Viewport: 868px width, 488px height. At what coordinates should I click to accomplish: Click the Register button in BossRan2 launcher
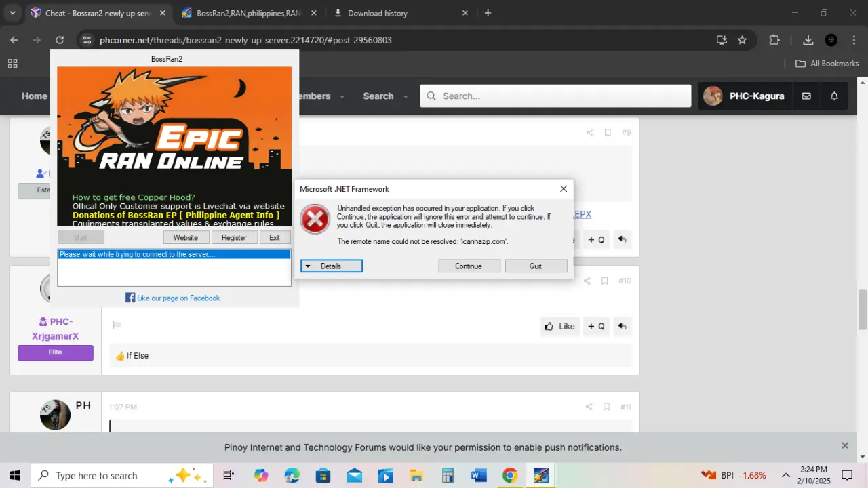(234, 237)
